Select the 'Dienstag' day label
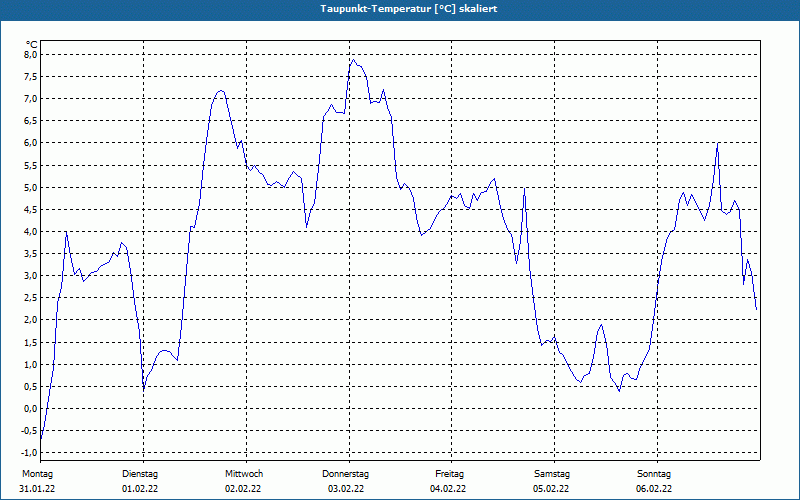The width and height of the screenshot is (800, 500). (x=140, y=474)
